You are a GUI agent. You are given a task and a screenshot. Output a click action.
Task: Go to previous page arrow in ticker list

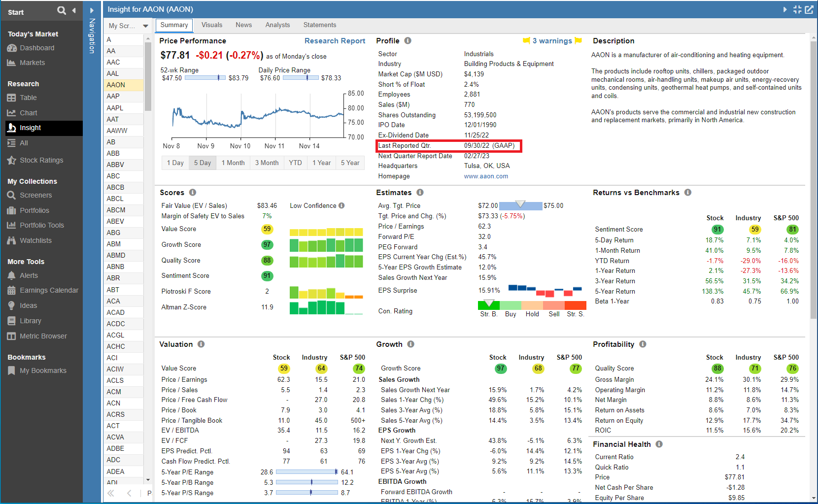(x=129, y=493)
